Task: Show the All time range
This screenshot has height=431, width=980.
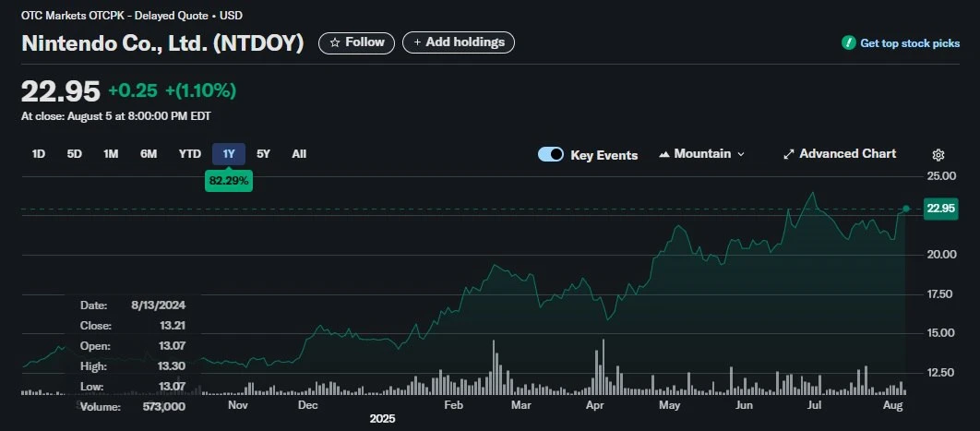Action: [x=299, y=153]
